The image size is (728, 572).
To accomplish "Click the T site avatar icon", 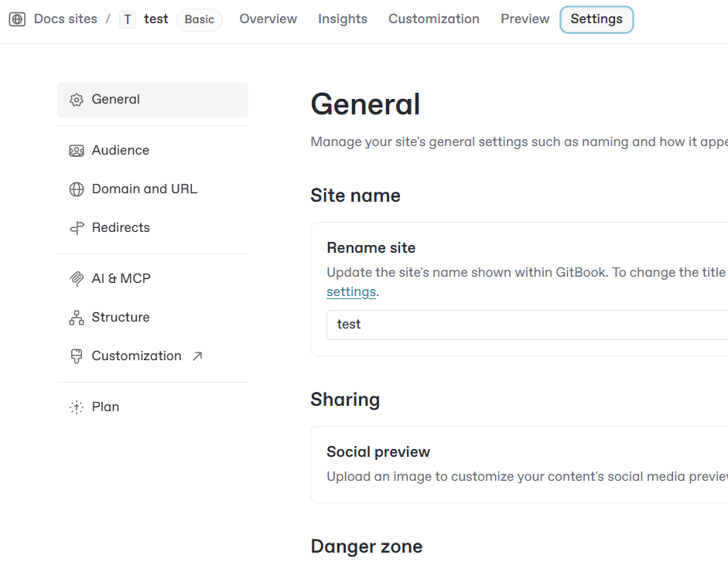I will [128, 19].
